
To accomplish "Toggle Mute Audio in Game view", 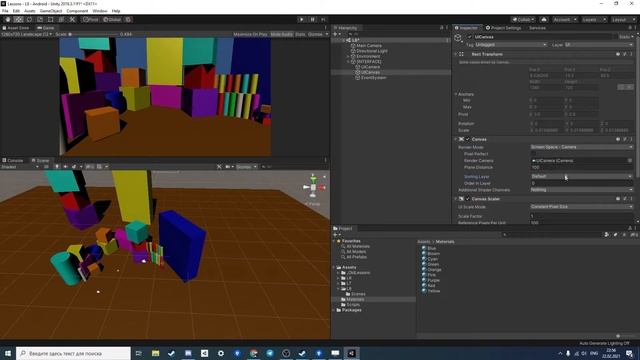I will pos(282,34).
